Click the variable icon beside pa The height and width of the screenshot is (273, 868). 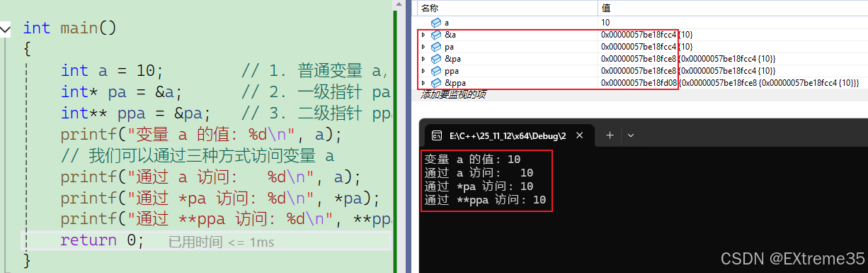[436, 46]
